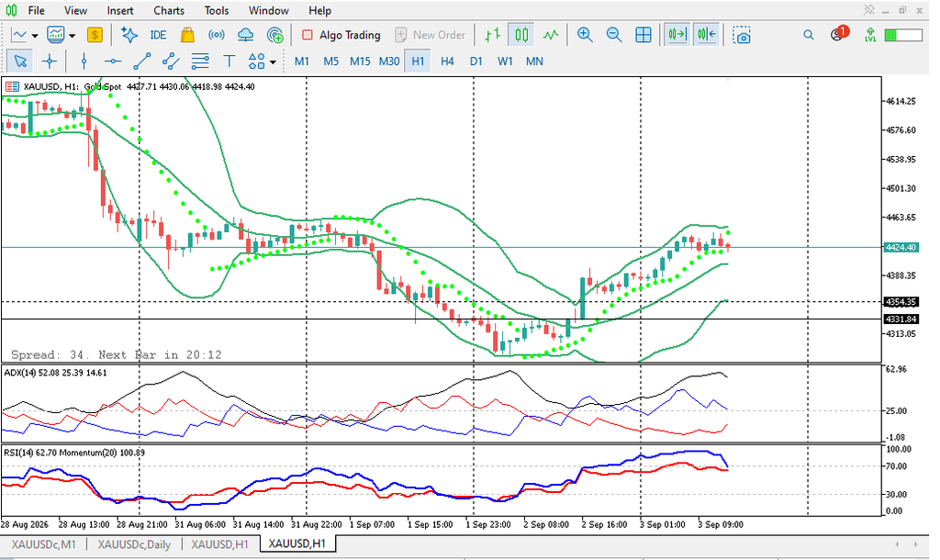Switch to bar chart type
The height and width of the screenshot is (560, 940).
(x=493, y=36)
